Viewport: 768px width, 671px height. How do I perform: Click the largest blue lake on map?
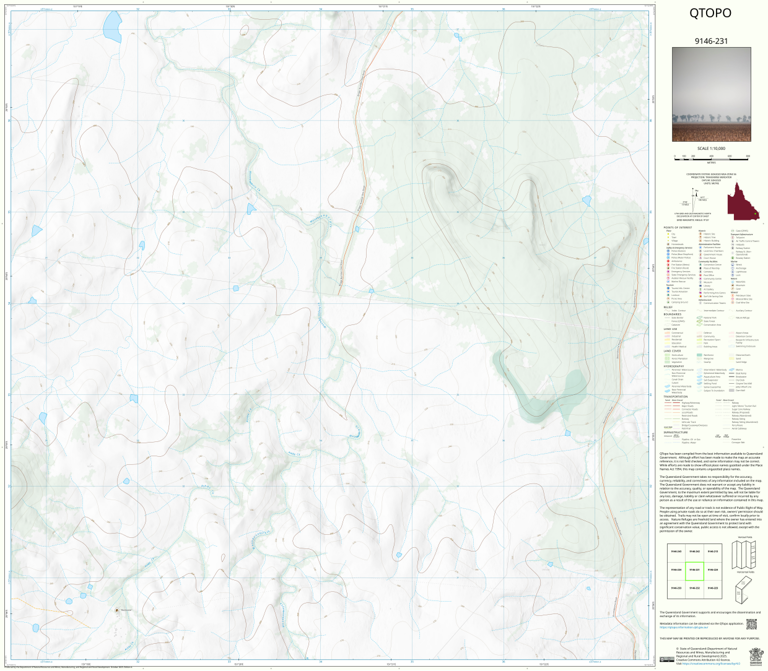pyautogui.click(x=112, y=27)
